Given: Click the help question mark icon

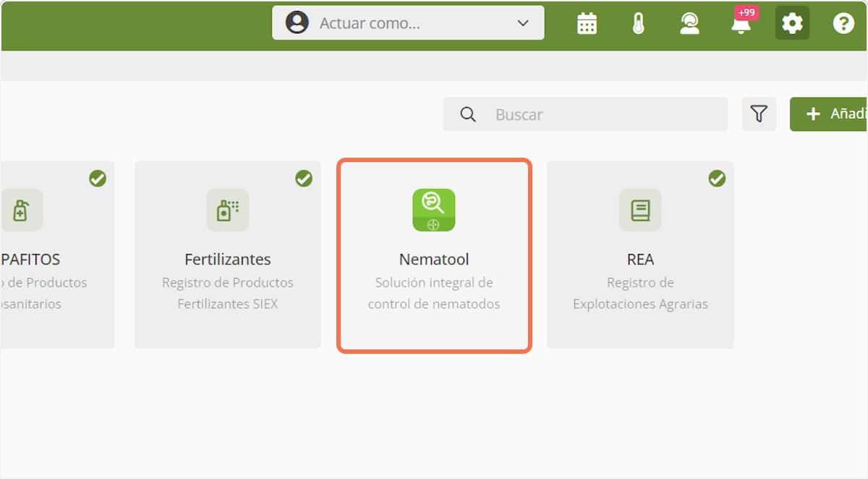Looking at the screenshot, I should tap(843, 24).
